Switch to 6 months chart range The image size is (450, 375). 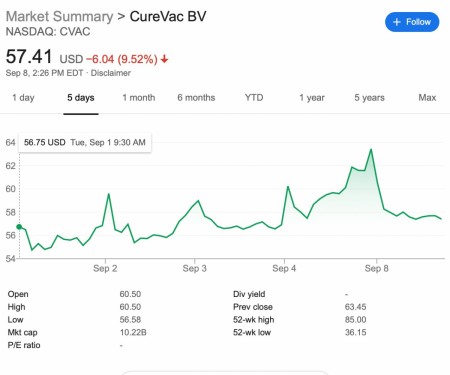click(196, 98)
